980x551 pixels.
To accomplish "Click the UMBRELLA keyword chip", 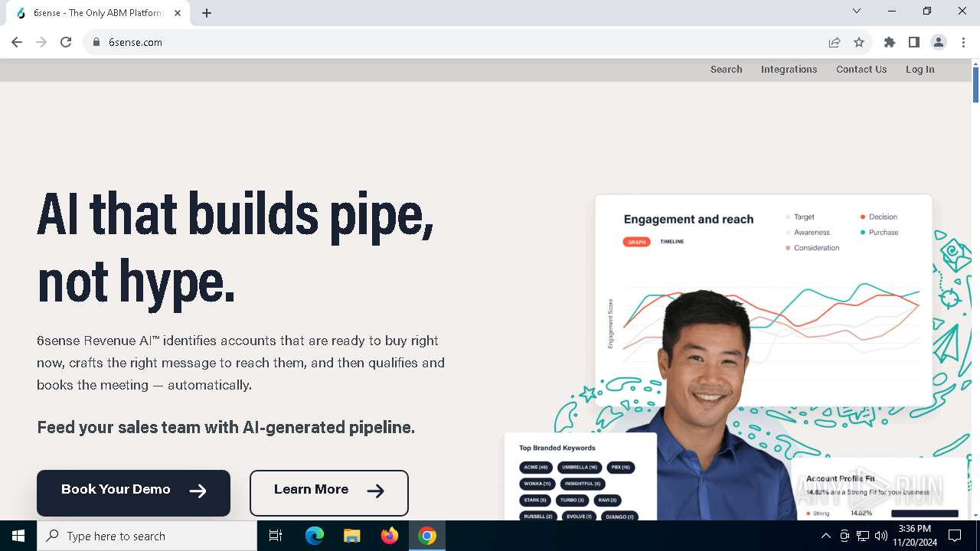I will [579, 467].
